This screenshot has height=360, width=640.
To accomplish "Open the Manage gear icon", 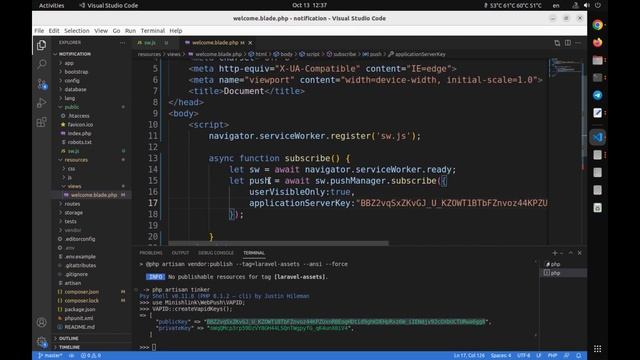I will coord(42,342).
